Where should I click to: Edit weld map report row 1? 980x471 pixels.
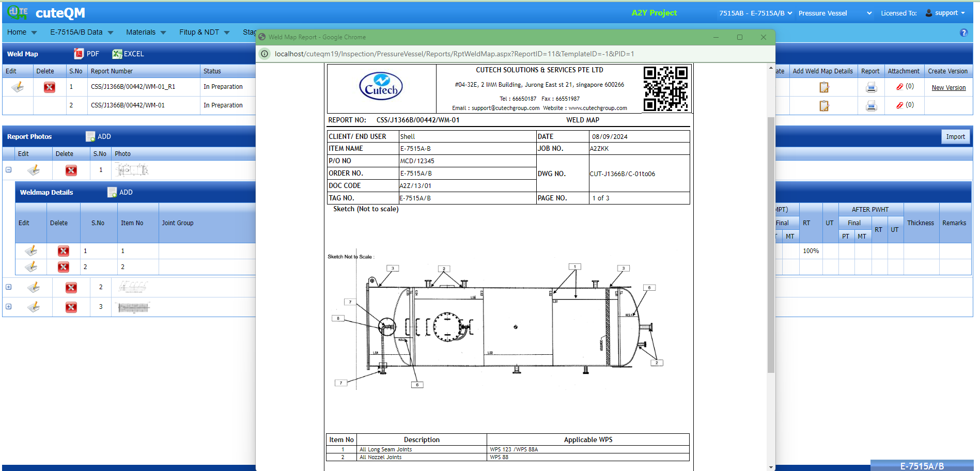click(x=18, y=87)
